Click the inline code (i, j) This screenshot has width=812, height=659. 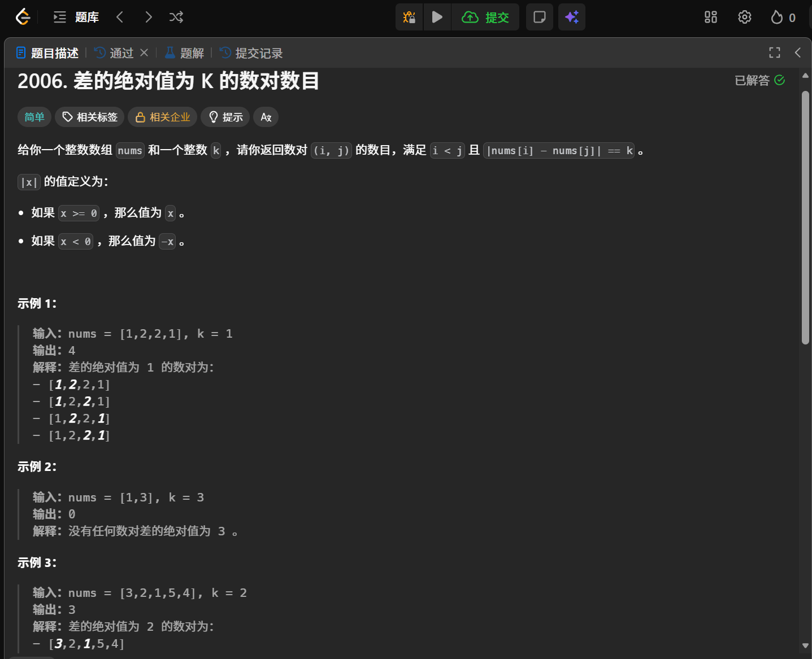pyautogui.click(x=332, y=151)
